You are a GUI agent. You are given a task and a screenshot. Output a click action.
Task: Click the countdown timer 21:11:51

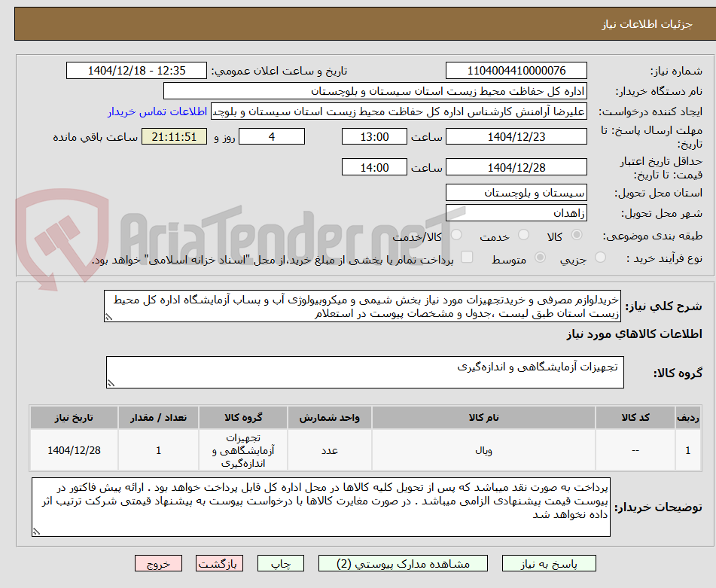174,136
